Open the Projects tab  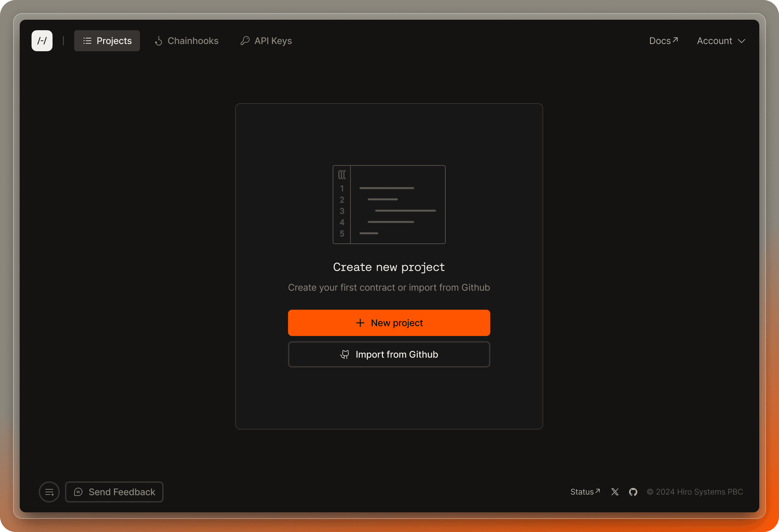pyautogui.click(x=107, y=41)
